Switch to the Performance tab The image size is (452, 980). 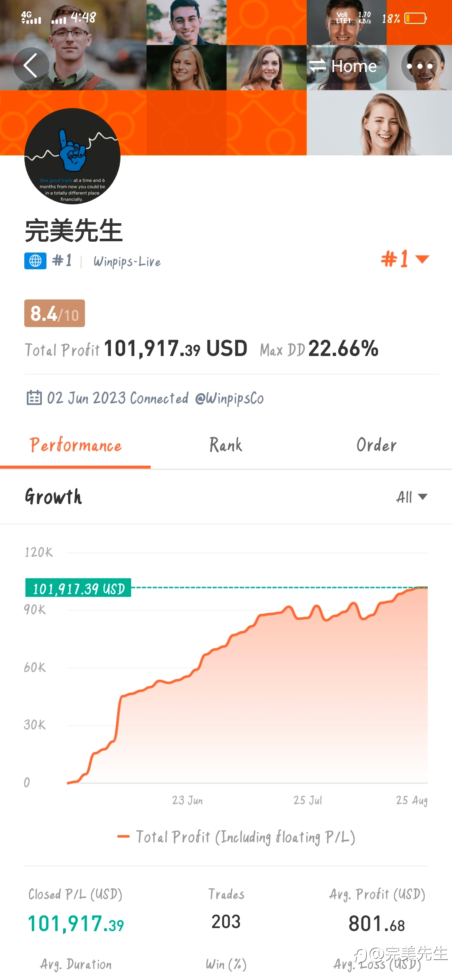pos(75,445)
